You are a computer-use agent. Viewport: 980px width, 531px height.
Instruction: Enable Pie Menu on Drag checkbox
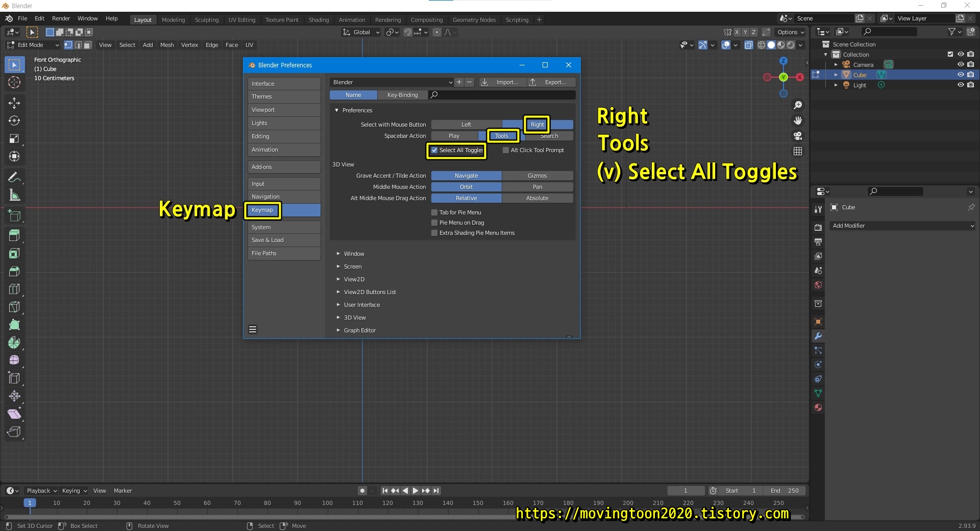[x=434, y=223]
